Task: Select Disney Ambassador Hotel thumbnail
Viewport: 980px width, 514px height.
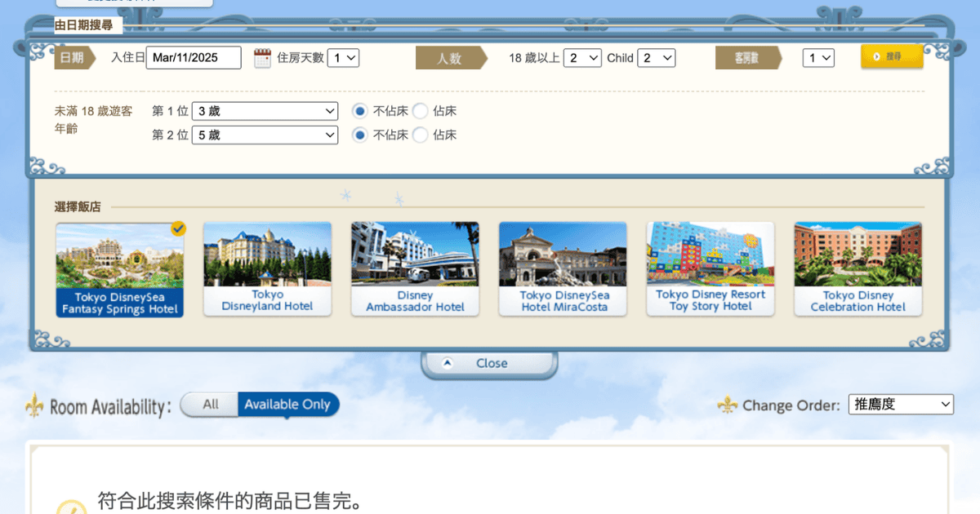Action: tap(415, 268)
